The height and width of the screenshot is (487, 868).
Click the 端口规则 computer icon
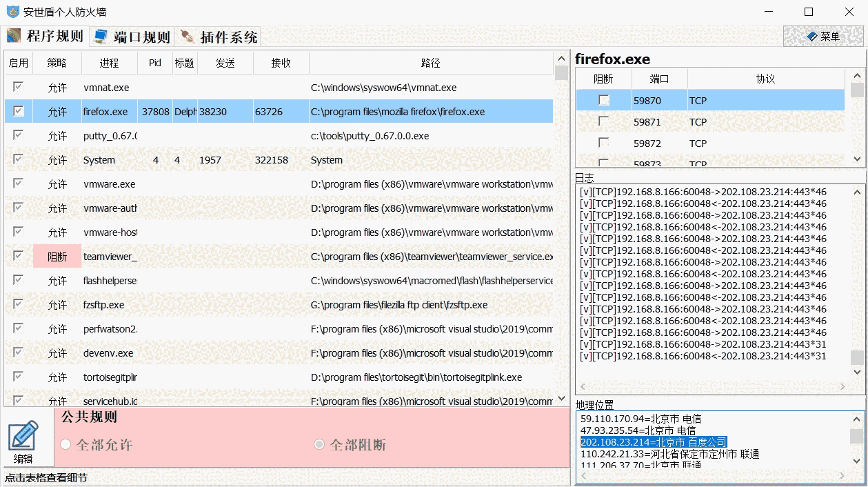pyautogui.click(x=101, y=36)
